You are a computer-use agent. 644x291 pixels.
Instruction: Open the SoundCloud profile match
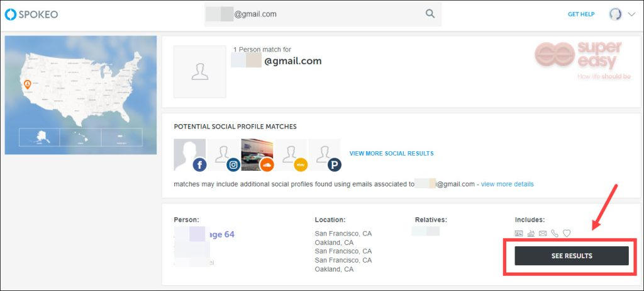[257, 155]
